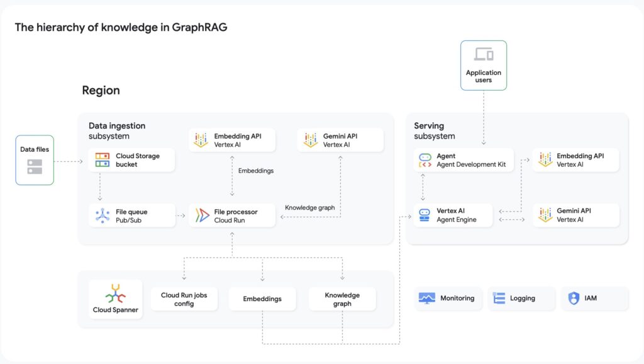
Task: Click the Data files server icon
Action: pyautogui.click(x=35, y=166)
